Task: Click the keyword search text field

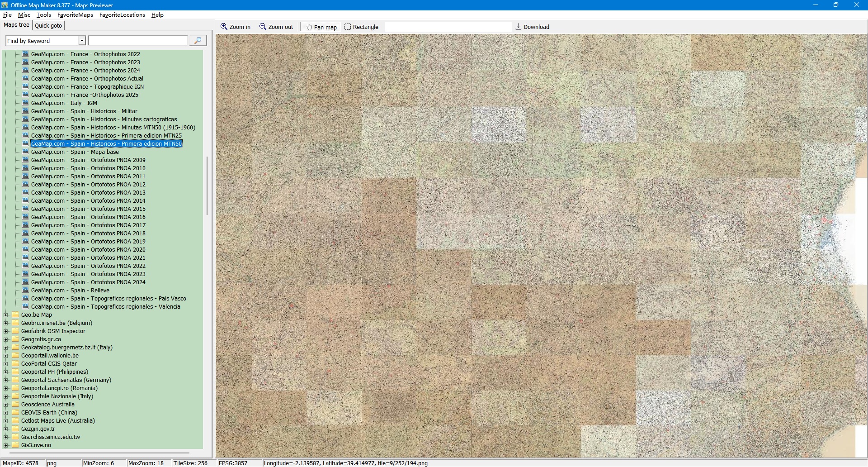Action: point(137,41)
